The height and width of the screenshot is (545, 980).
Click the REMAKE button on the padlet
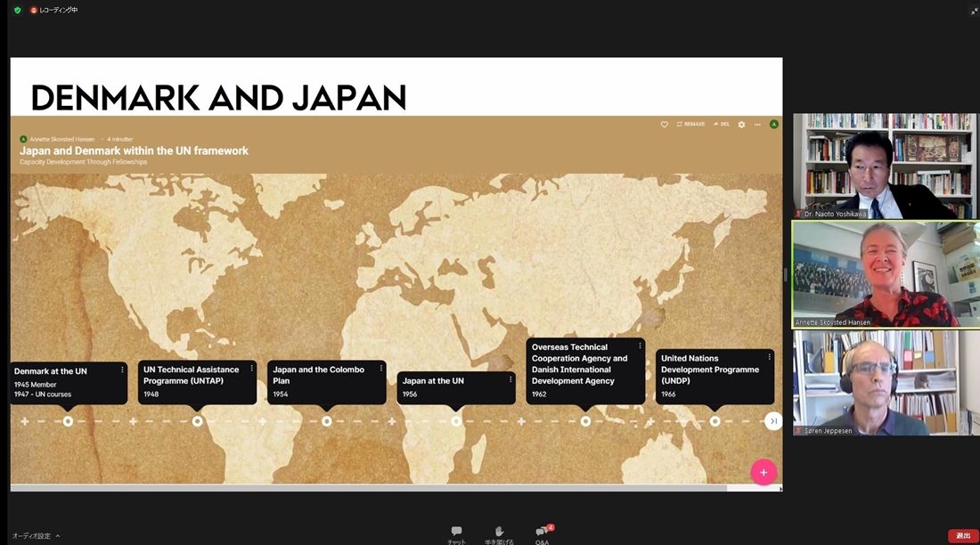point(690,125)
